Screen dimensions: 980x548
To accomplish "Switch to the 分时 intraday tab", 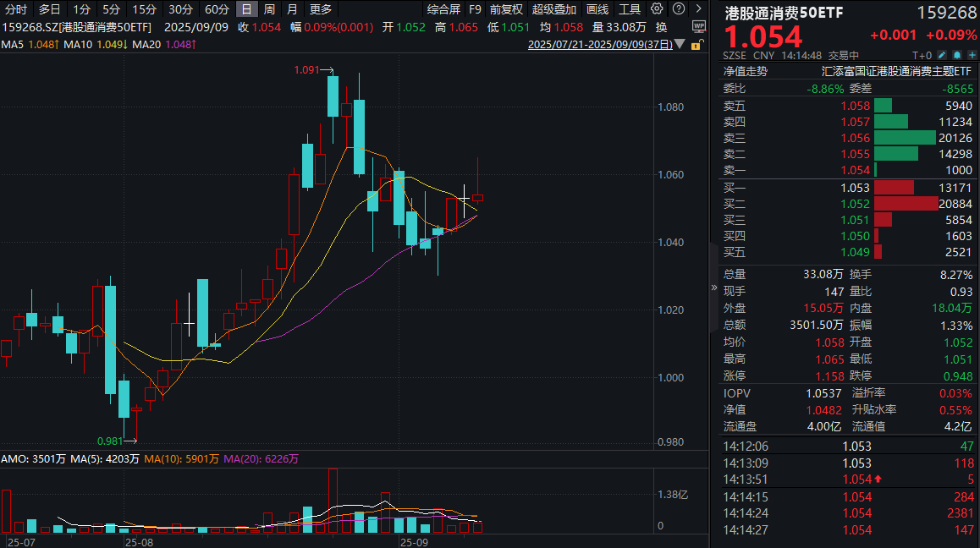I will coord(16,10).
